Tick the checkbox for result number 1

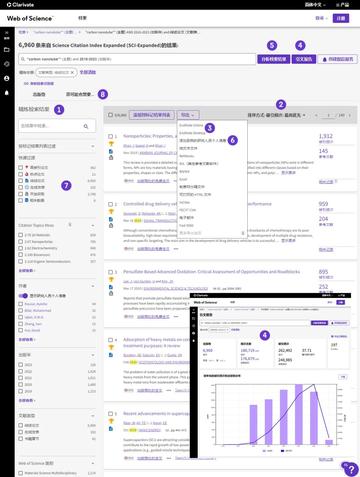pos(110,136)
